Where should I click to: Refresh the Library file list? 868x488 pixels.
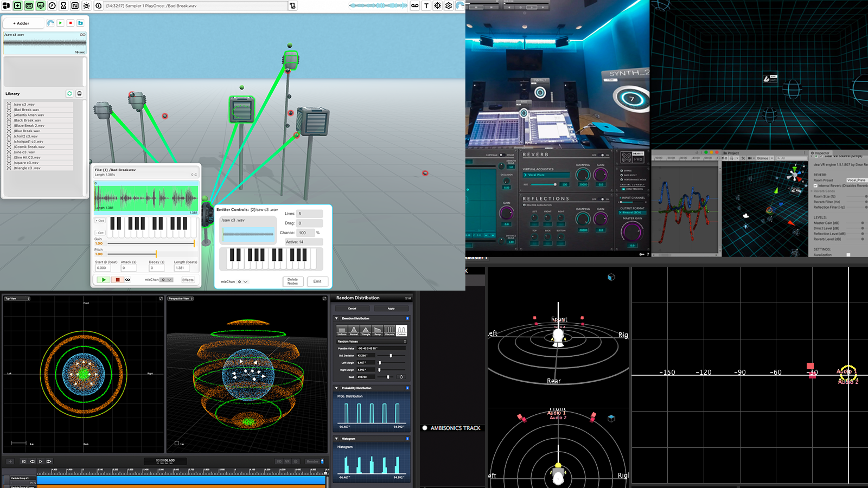[69, 93]
